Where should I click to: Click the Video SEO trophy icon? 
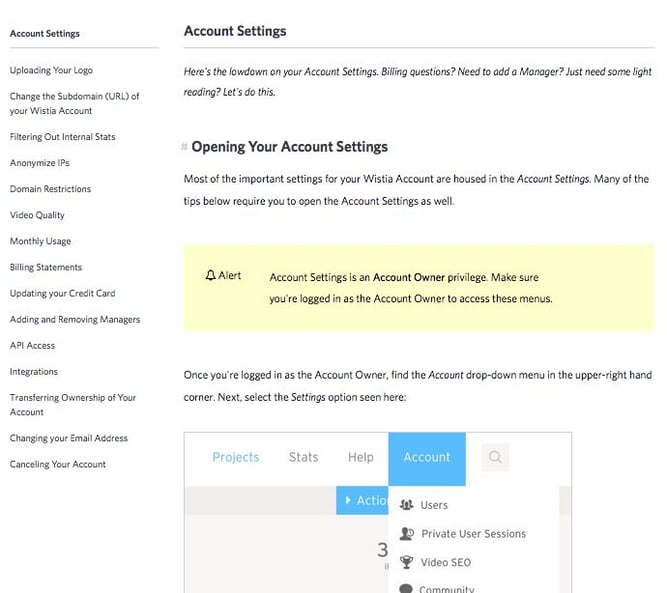(x=406, y=562)
